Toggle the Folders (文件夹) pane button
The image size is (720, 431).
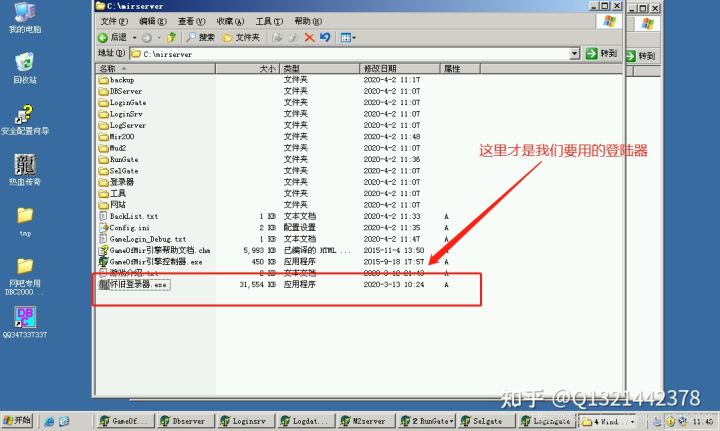tap(240, 37)
